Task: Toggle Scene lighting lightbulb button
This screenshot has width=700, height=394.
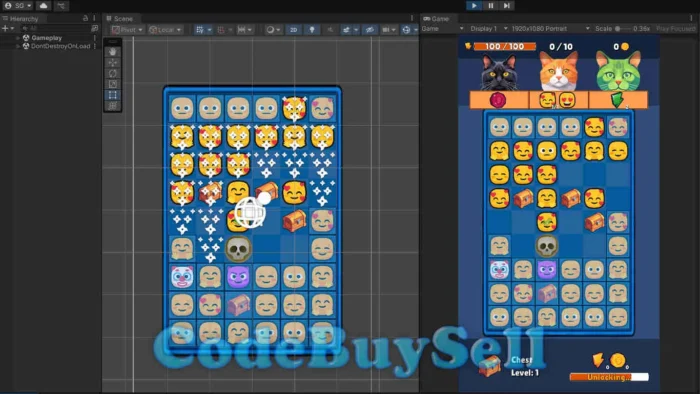Action: point(312,29)
